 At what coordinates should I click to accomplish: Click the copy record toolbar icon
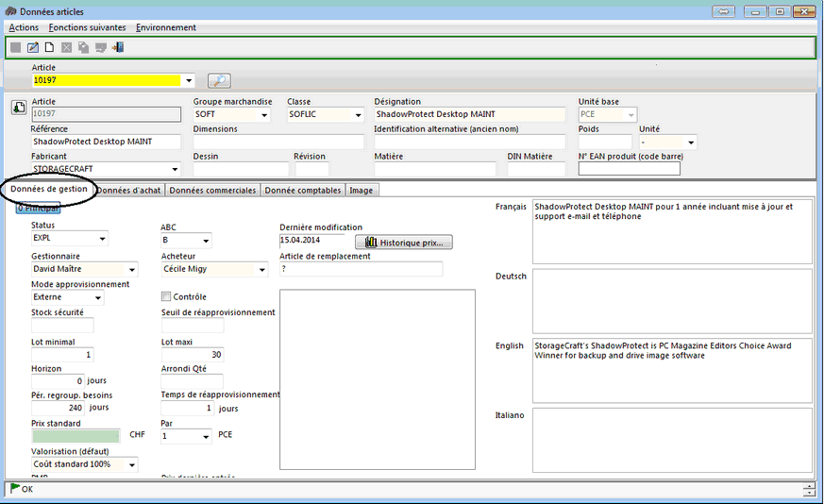[83, 48]
